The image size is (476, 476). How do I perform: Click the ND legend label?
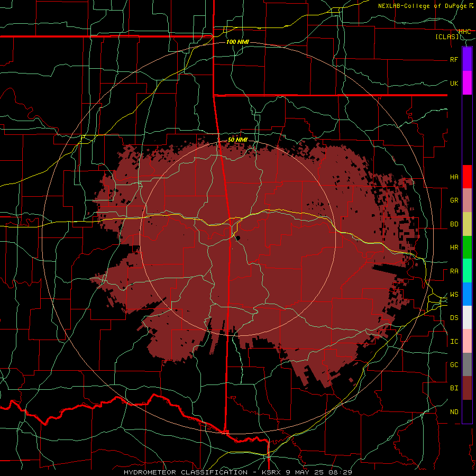[x=454, y=412]
